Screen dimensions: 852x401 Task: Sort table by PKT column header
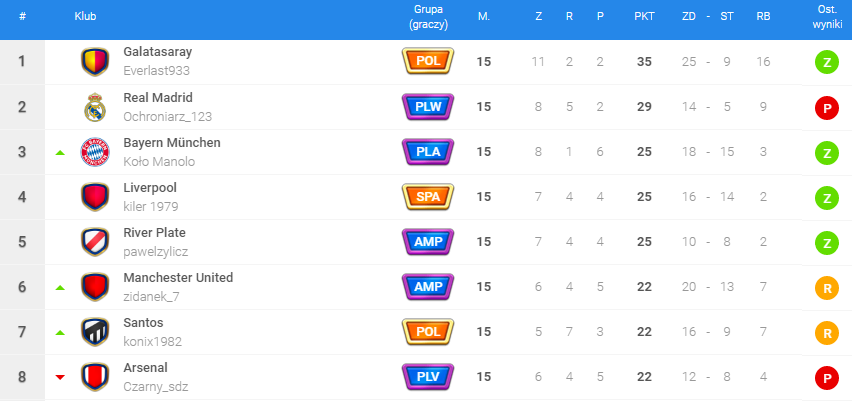pyautogui.click(x=643, y=17)
